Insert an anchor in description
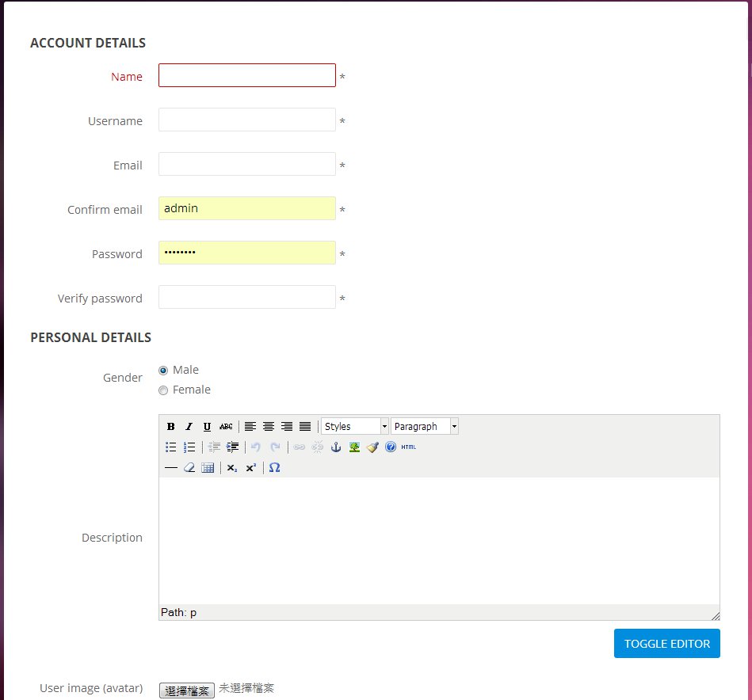The width and height of the screenshot is (752, 700). point(335,447)
